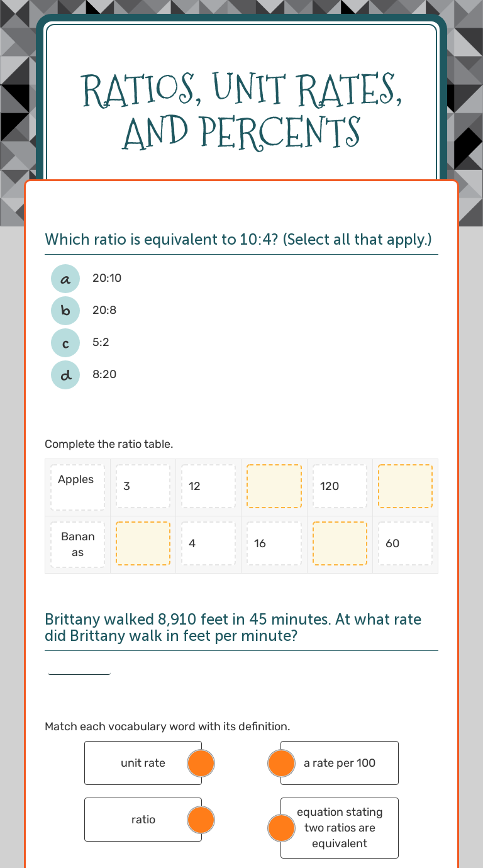Viewport: 483px width, 868px height.
Task: Select the ratio vocabulary card
Action: click(x=138, y=820)
